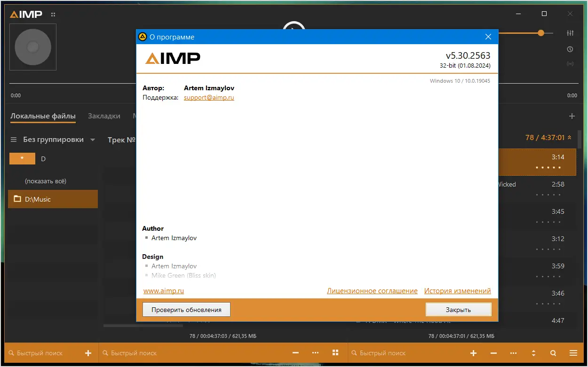
Task: Click the version text 'v5.30.2563'
Action: click(x=468, y=55)
